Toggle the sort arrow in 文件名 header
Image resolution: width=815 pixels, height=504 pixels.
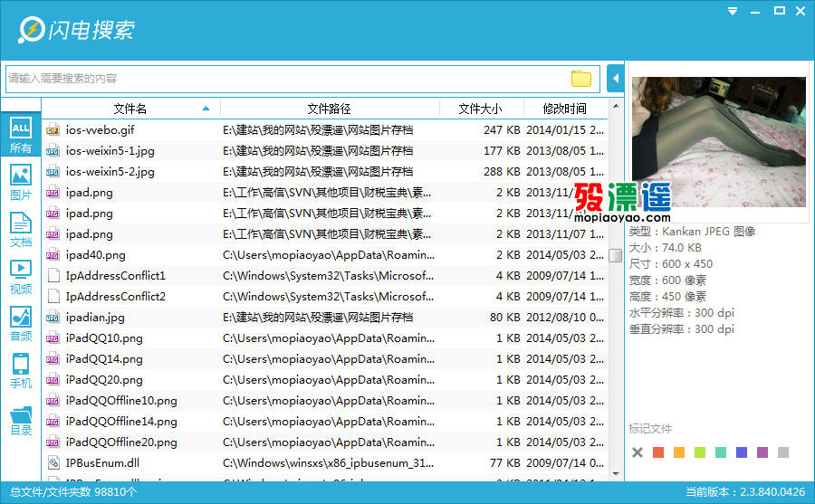(x=206, y=109)
